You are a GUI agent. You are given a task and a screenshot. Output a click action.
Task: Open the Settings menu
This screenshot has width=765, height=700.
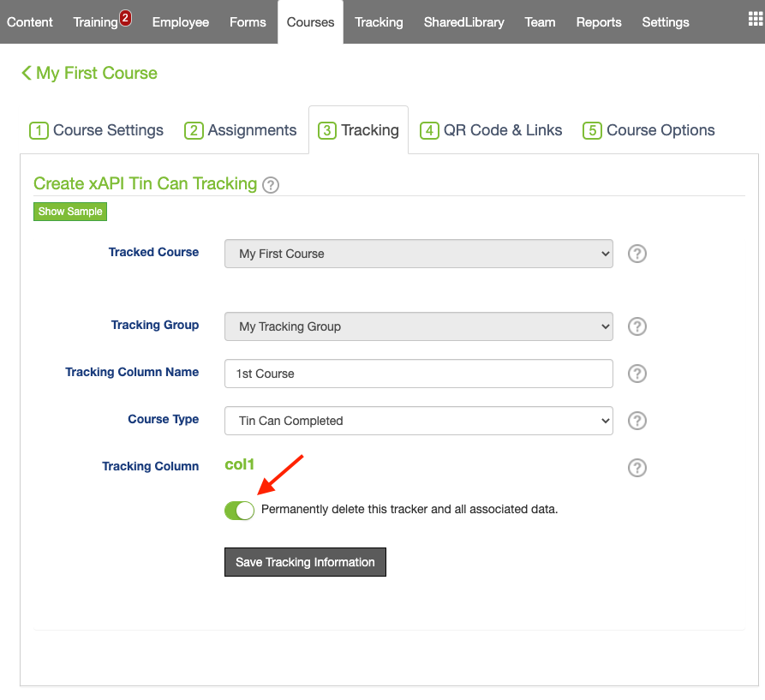click(x=666, y=22)
